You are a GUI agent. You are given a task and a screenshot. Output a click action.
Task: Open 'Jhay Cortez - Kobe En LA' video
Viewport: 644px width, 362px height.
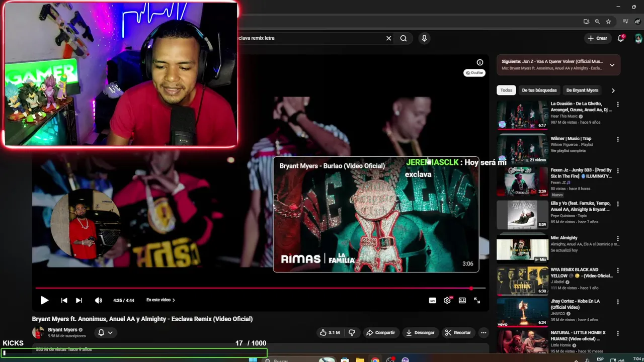tap(522, 312)
